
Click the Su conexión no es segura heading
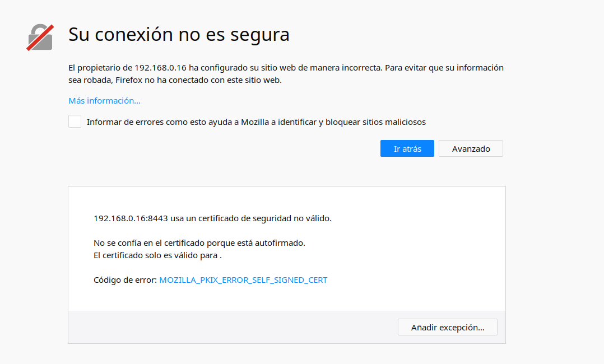pyautogui.click(x=179, y=34)
